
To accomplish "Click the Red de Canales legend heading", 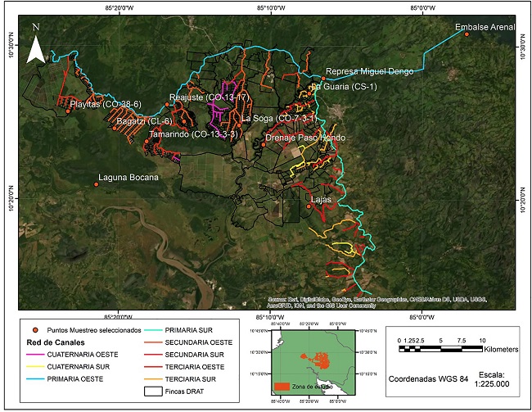I will click(x=52, y=340).
